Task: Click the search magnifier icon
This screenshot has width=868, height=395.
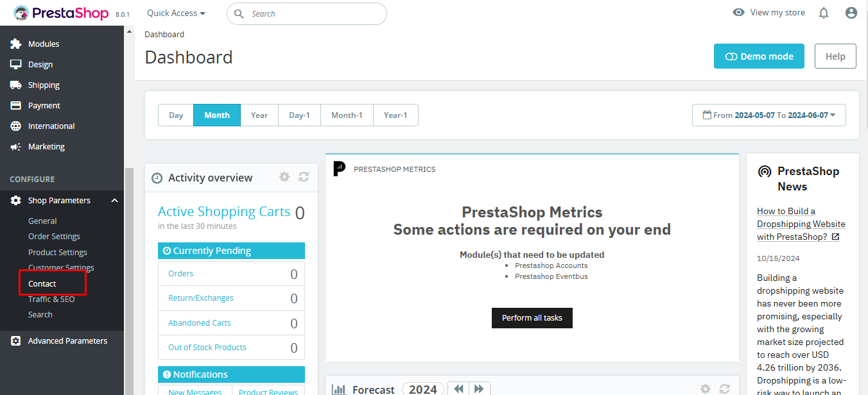Action: [239, 13]
